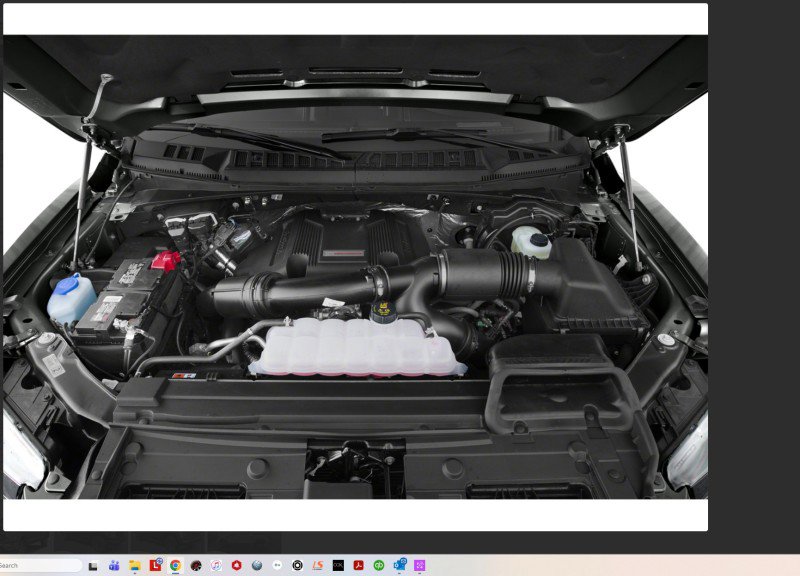This screenshot has width=800, height=576.
Task: Open Task View on the taskbar
Action: point(93,565)
